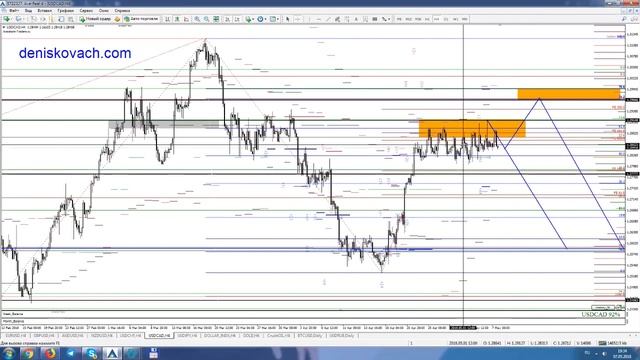Switch to the USDRUB,Daily chart tab
The image size is (640, 360).
click(x=342, y=335)
